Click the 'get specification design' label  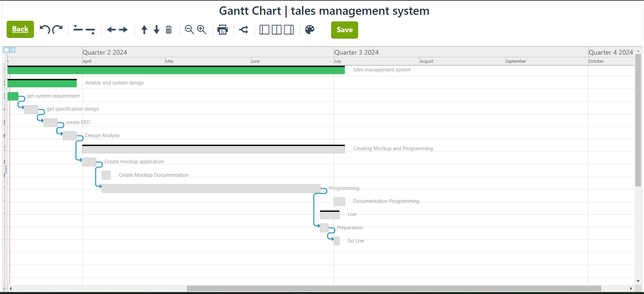[73, 109]
